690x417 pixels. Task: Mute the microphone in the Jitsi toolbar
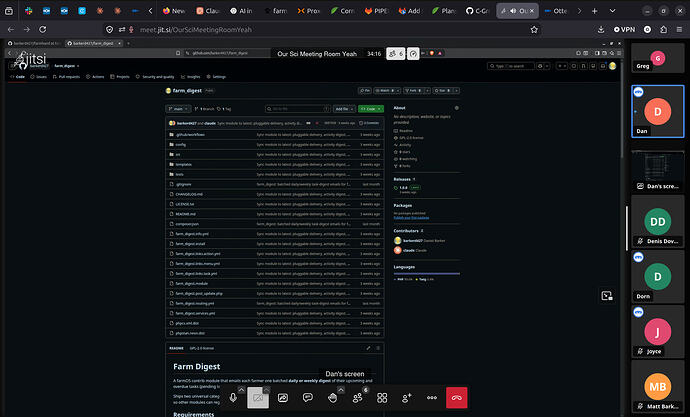233,398
